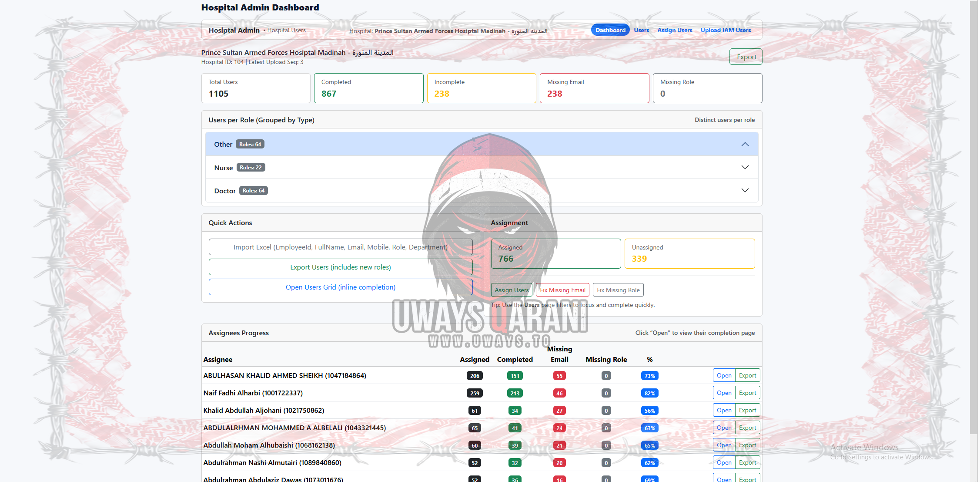Open the Upload IAM Users tab
The height and width of the screenshot is (482, 980).
point(726,30)
